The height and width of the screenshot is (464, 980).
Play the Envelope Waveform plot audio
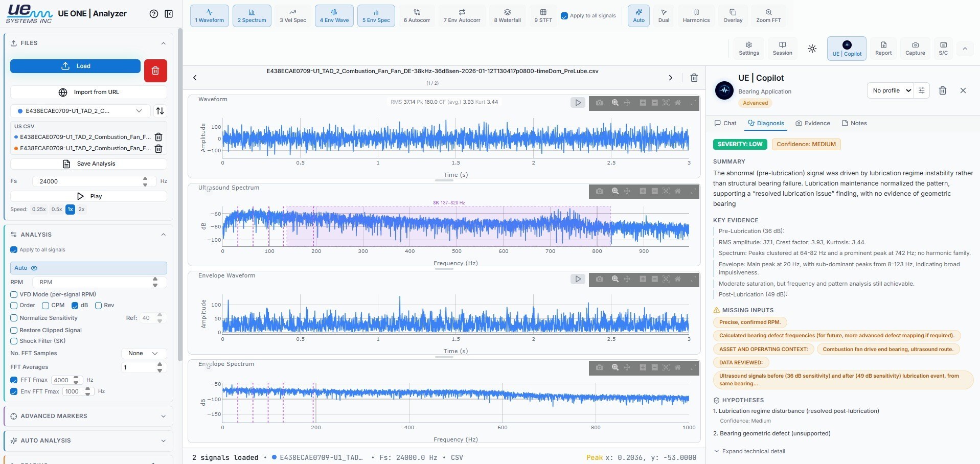[x=578, y=279]
